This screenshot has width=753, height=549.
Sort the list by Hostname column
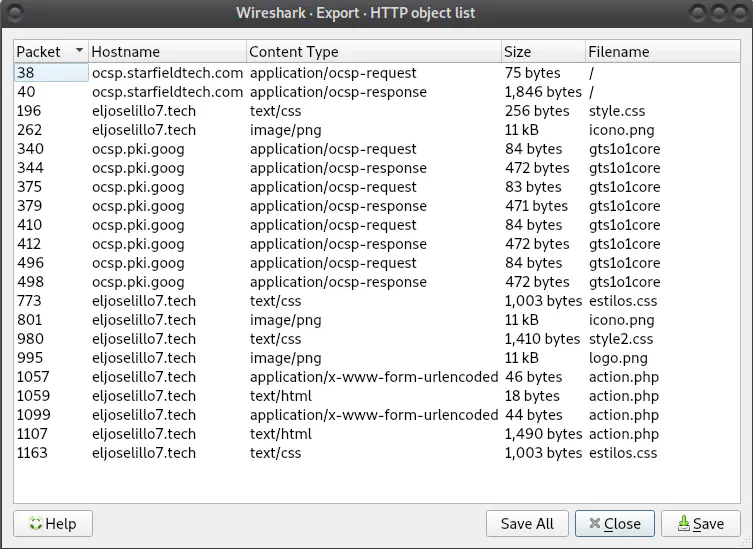(x=166, y=51)
